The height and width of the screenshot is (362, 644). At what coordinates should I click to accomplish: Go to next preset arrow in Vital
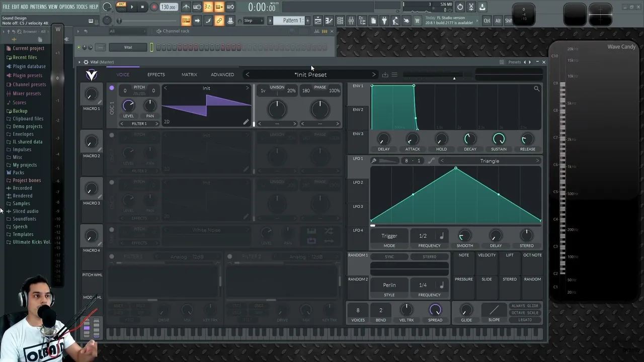pyautogui.click(x=373, y=74)
